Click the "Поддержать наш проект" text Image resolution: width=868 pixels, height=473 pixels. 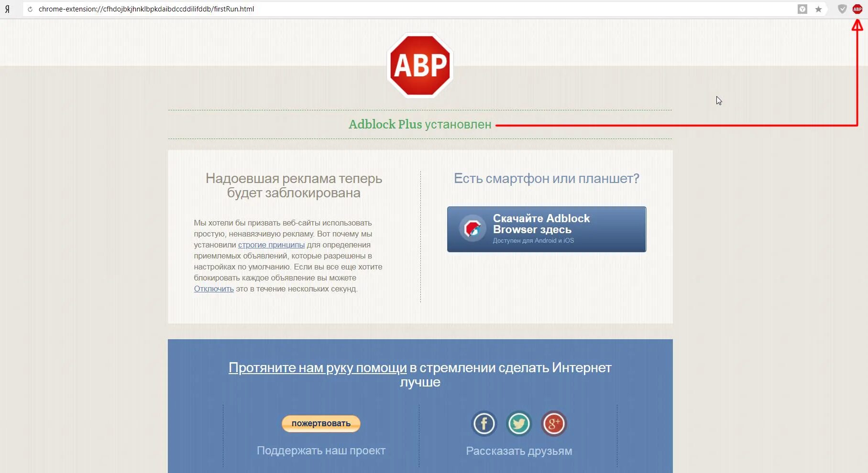click(321, 451)
